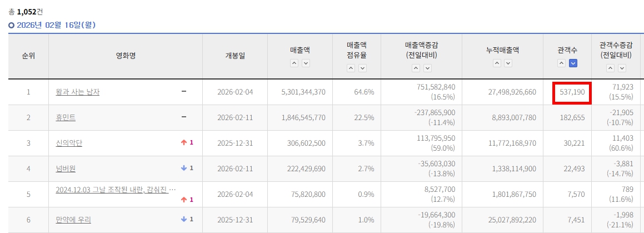Click 27,498,926,660 cumulative sales
644x233 pixels.
click(x=511, y=92)
